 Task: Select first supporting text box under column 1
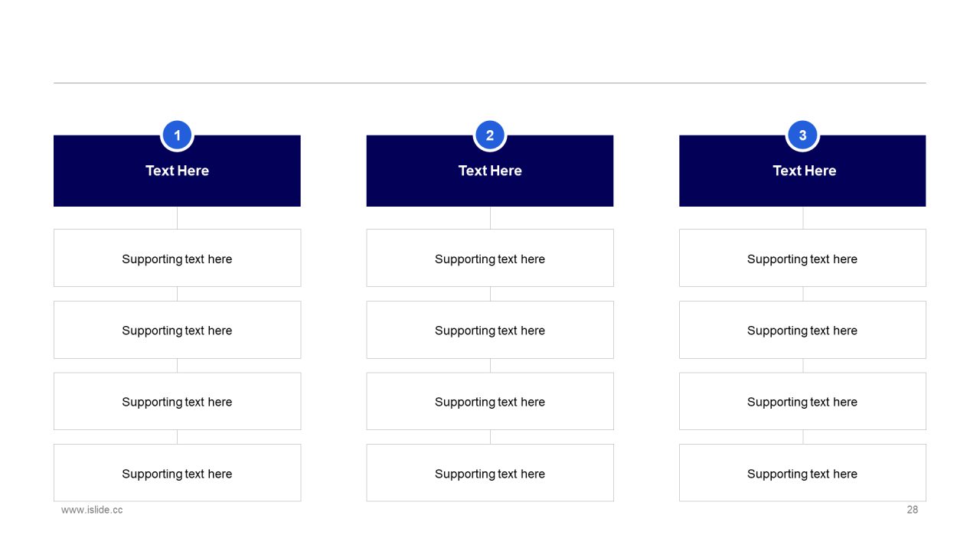(177, 258)
